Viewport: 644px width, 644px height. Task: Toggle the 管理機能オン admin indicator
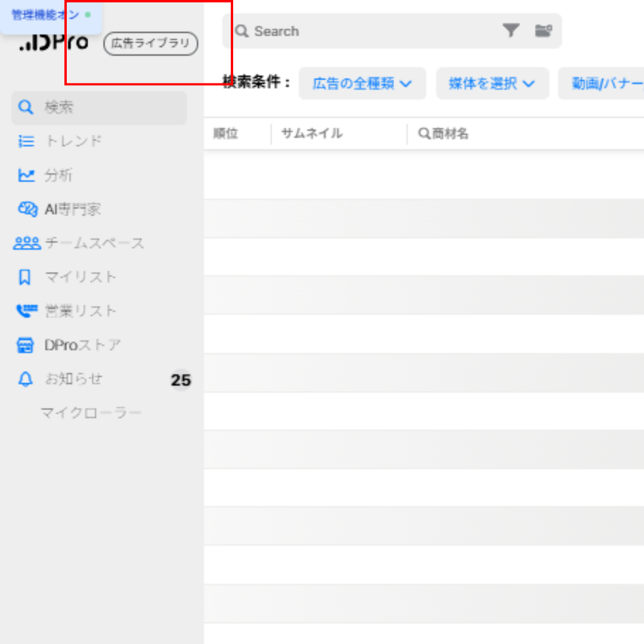click(x=51, y=15)
